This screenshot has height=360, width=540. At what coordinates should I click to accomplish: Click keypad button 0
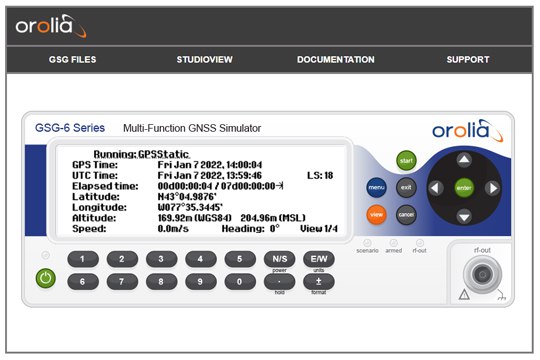240,282
